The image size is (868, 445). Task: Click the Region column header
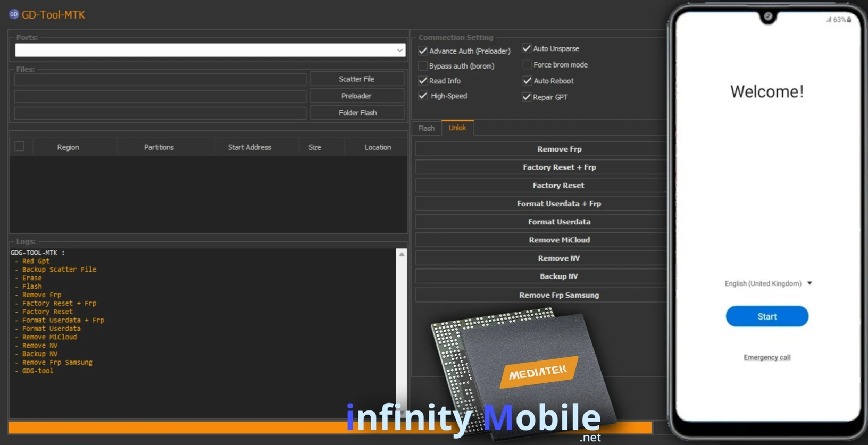[68, 147]
